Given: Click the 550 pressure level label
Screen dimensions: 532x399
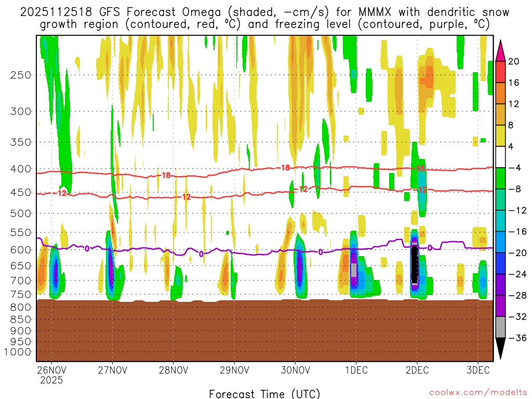Looking at the screenshot, I should pos(21,232).
